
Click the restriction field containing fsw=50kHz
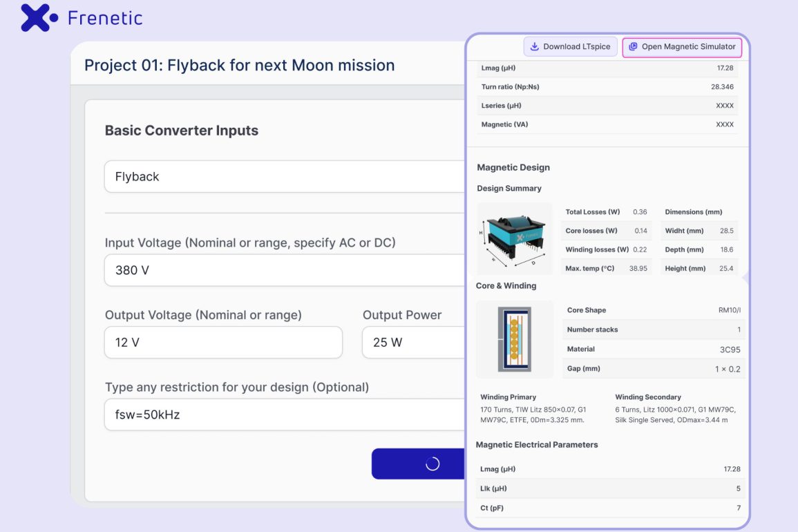pyautogui.click(x=283, y=415)
